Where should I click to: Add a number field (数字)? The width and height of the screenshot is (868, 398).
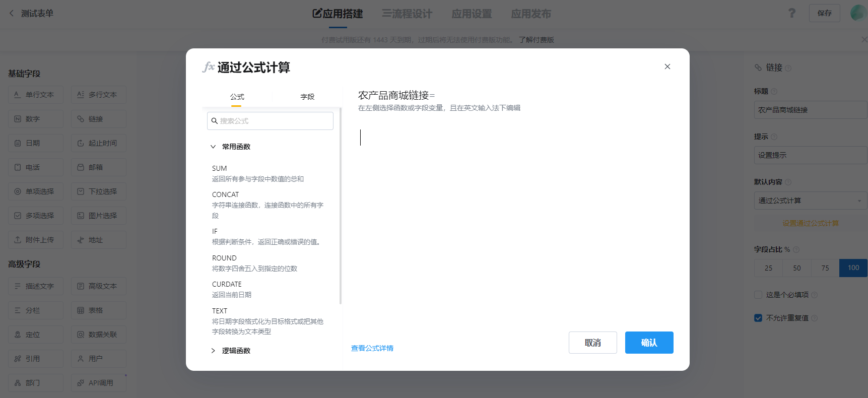tap(36, 119)
